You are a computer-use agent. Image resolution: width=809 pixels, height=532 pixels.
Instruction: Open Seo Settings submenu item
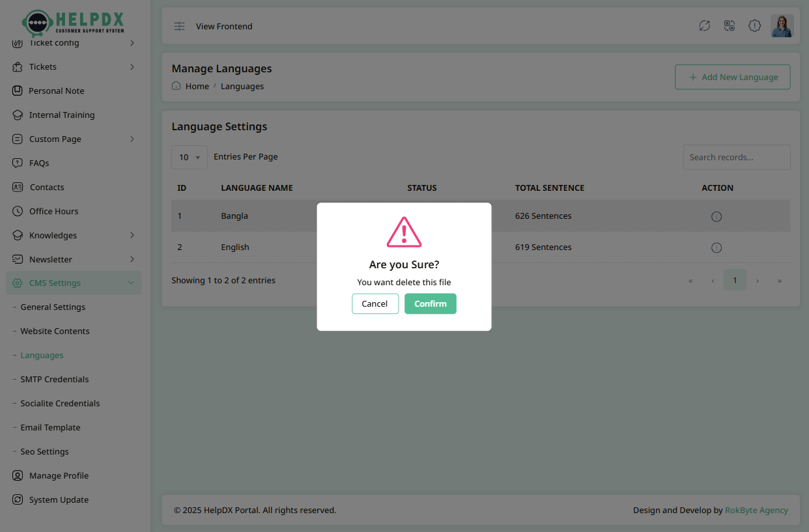44,451
